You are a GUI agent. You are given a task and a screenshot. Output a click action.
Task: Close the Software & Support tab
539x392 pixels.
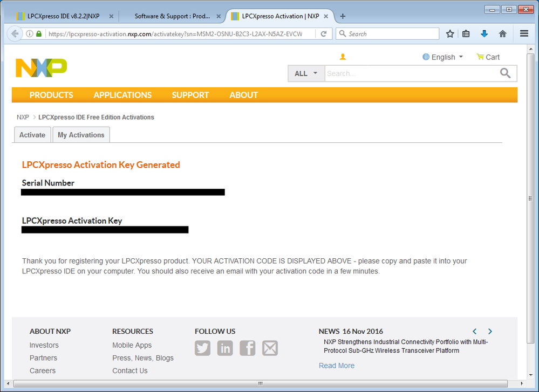(219, 16)
